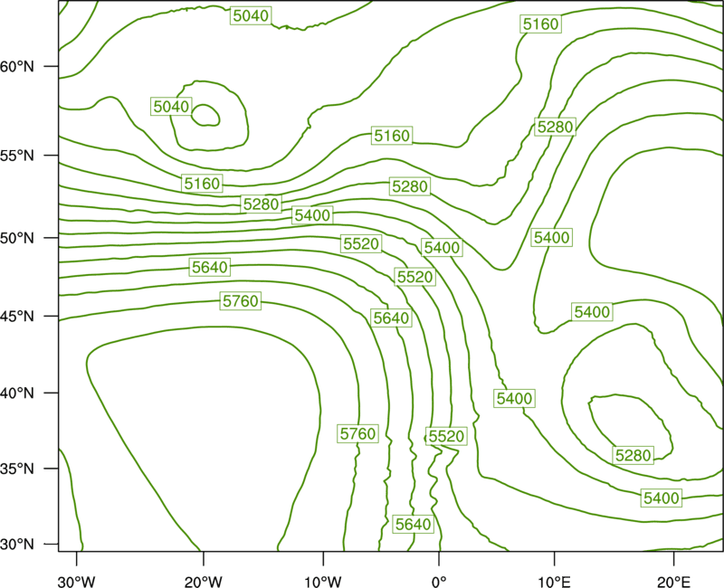The image size is (724, 588).
Task: Select the 5160 label in the upper right corner
Action: [x=541, y=24]
